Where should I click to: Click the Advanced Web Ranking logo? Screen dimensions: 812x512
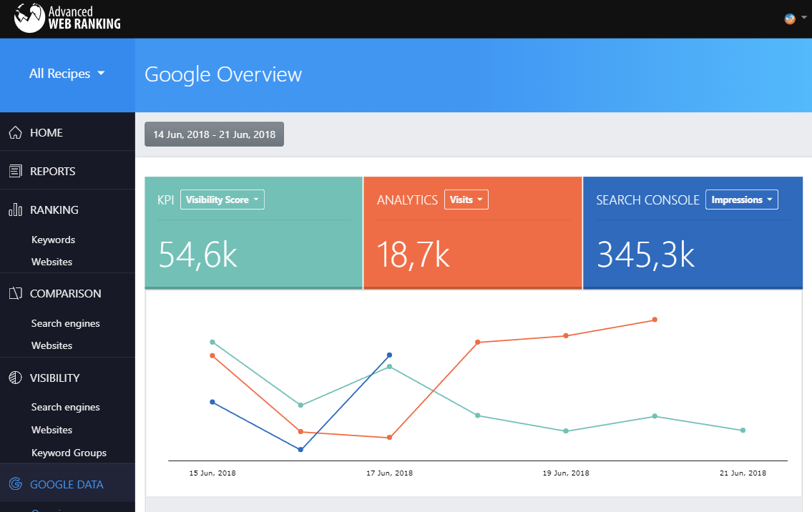tap(67, 18)
